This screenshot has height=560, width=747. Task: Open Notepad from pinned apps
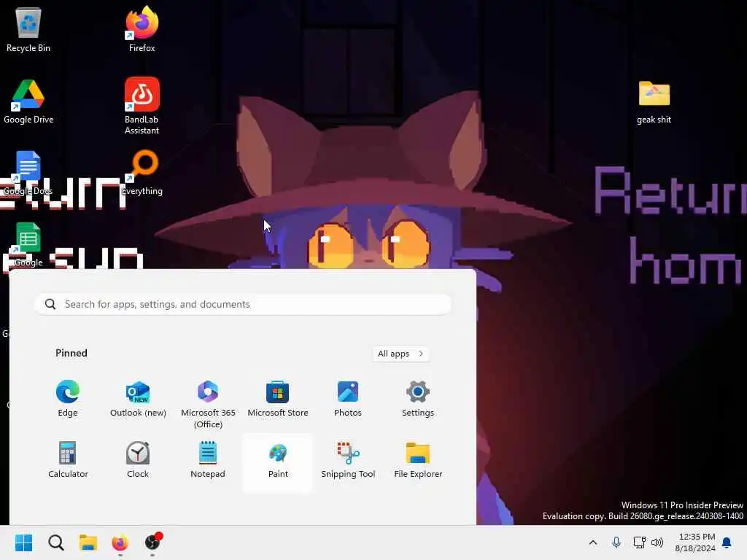pyautogui.click(x=208, y=460)
